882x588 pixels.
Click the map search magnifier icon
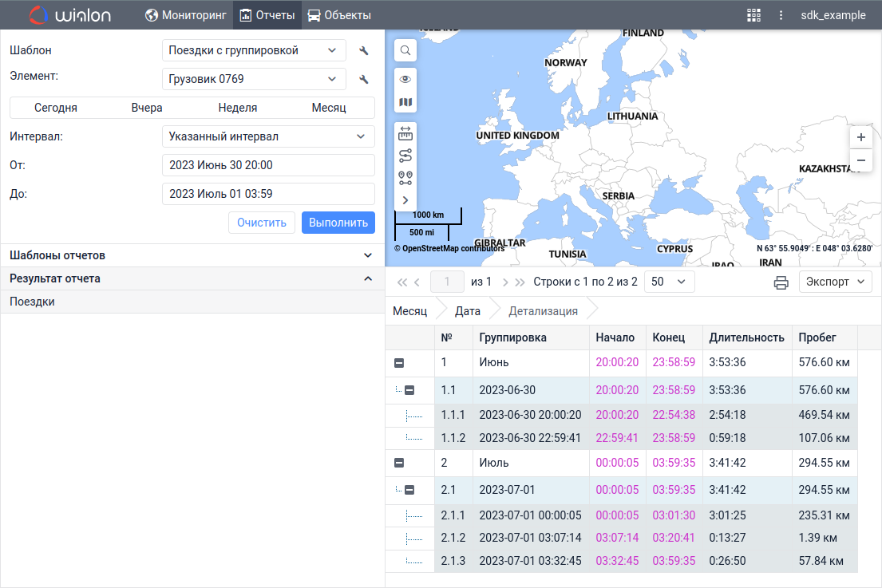(405, 51)
